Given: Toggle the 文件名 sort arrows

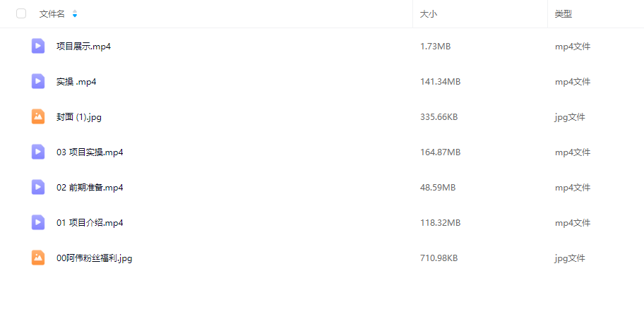Looking at the screenshot, I should coord(75,14).
